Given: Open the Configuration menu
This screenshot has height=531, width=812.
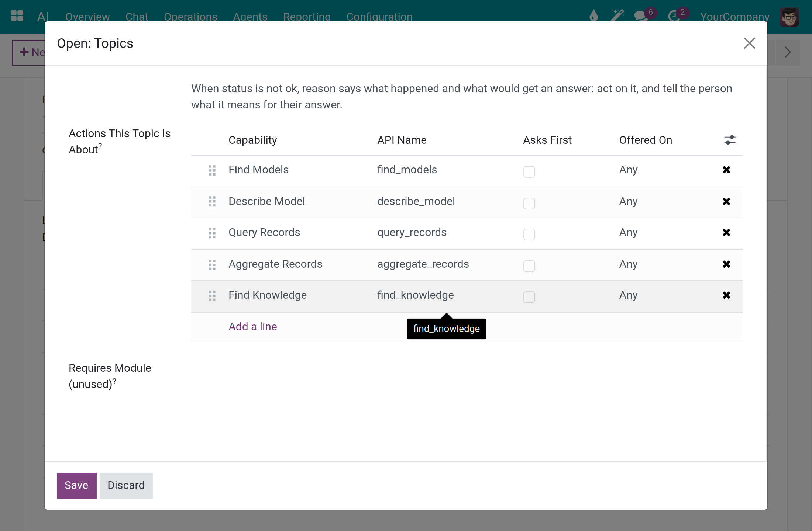Looking at the screenshot, I should click(x=379, y=17).
